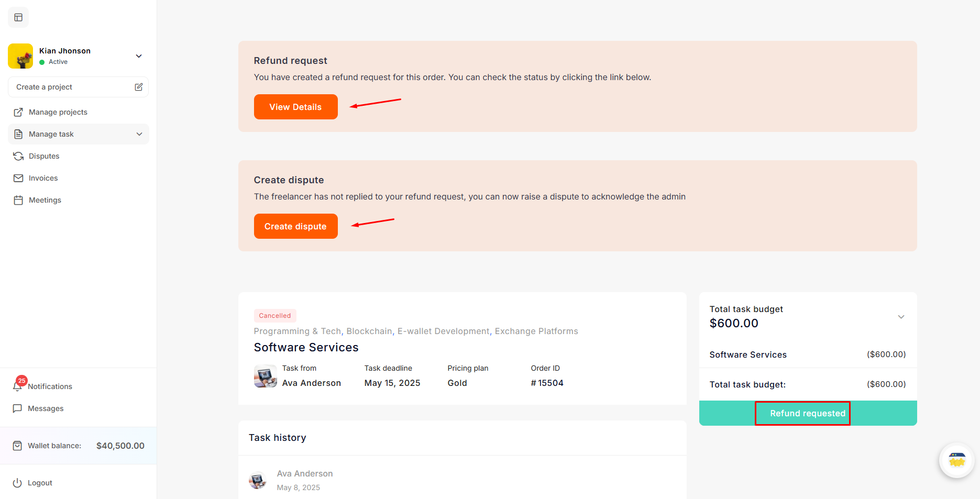This screenshot has width=980, height=499.
Task: Click the edit icon beside Create a project
Action: pyautogui.click(x=138, y=87)
